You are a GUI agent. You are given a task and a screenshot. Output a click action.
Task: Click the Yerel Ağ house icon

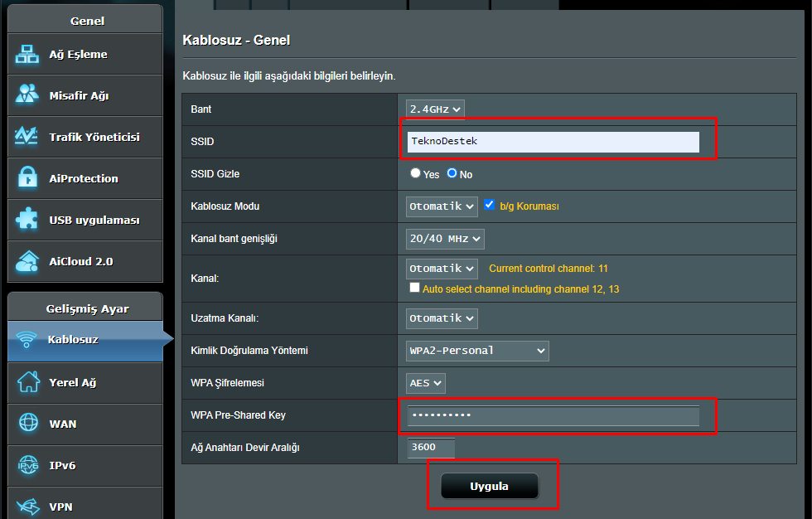pyautogui.click(x=28, y=382)
